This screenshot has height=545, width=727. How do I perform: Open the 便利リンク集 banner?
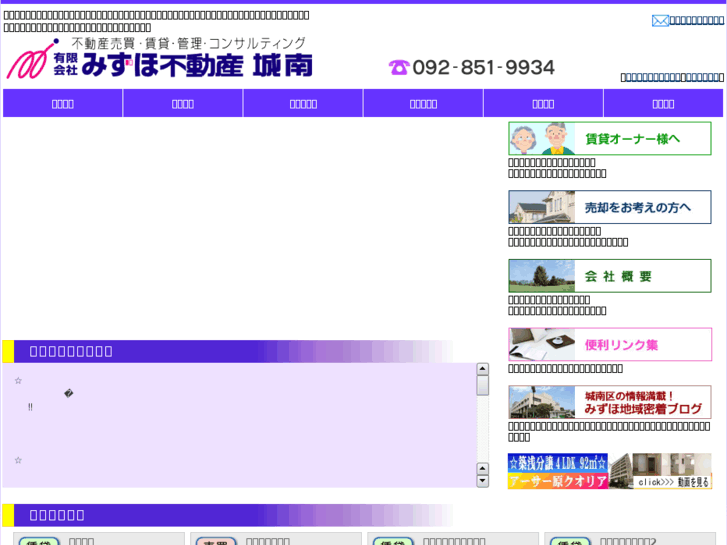(x=610, y=345)
